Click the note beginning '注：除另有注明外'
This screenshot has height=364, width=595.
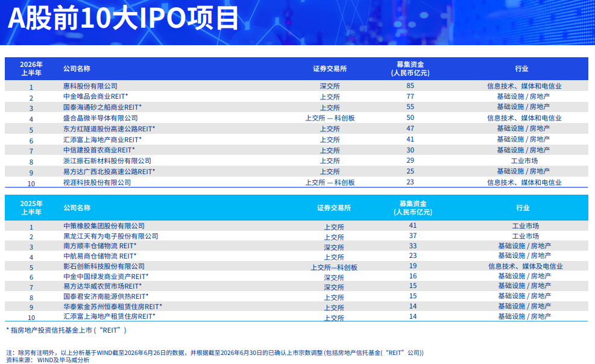click(x=215, y=353)
